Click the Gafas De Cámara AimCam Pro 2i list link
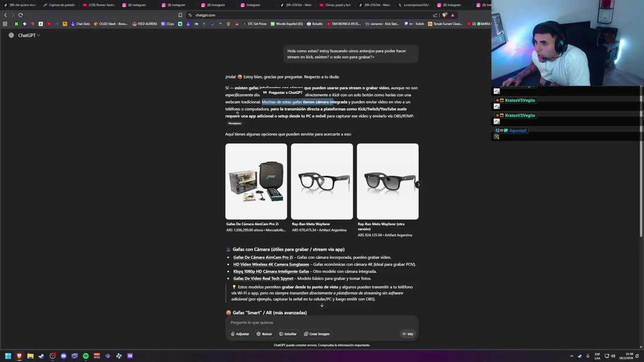The image size is (644, 362). tap(263, 257)
